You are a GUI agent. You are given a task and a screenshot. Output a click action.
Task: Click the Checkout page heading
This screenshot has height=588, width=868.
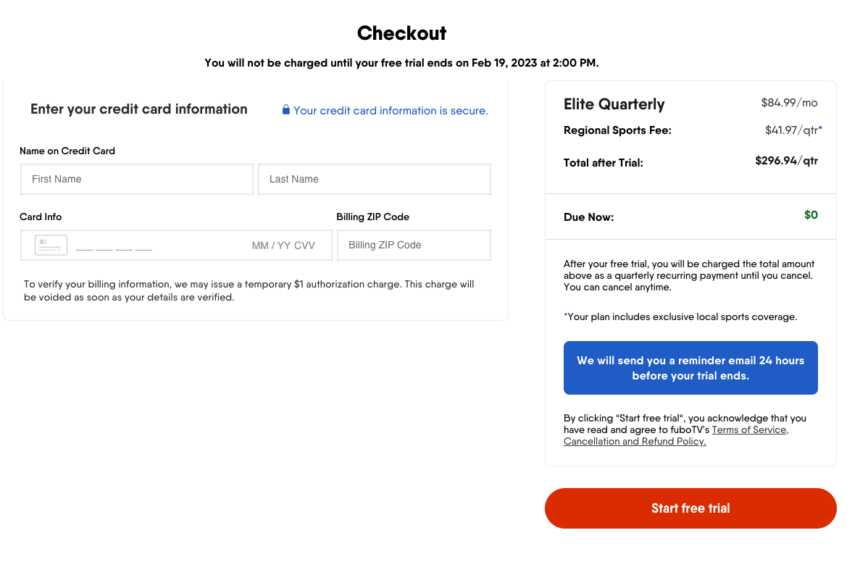401,33
